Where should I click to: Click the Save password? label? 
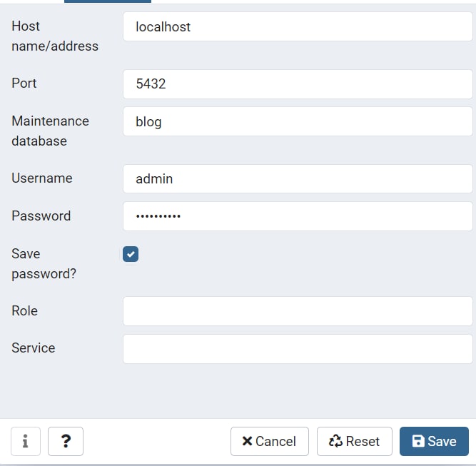[44, 263]
